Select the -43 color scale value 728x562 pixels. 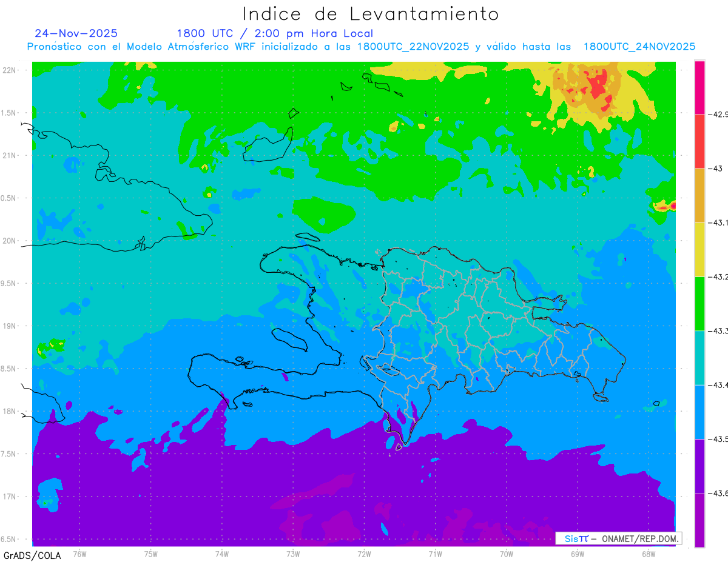(x=715, y=168)
